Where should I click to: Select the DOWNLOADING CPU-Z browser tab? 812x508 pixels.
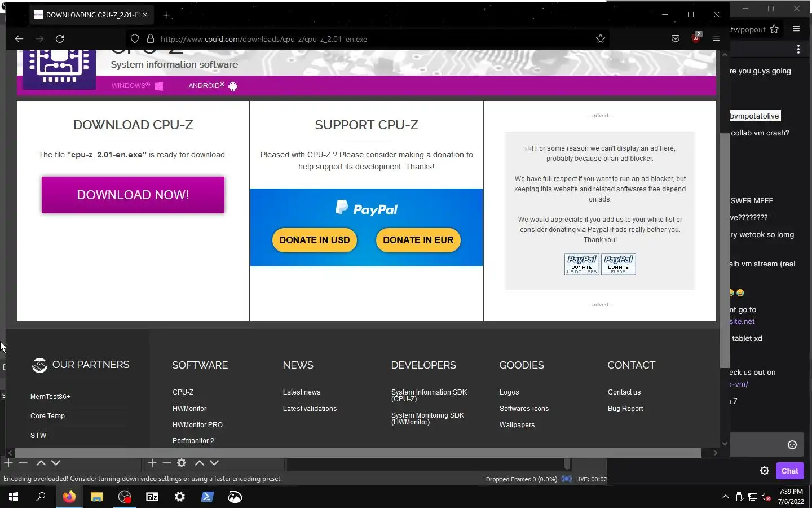coord(90,15)
